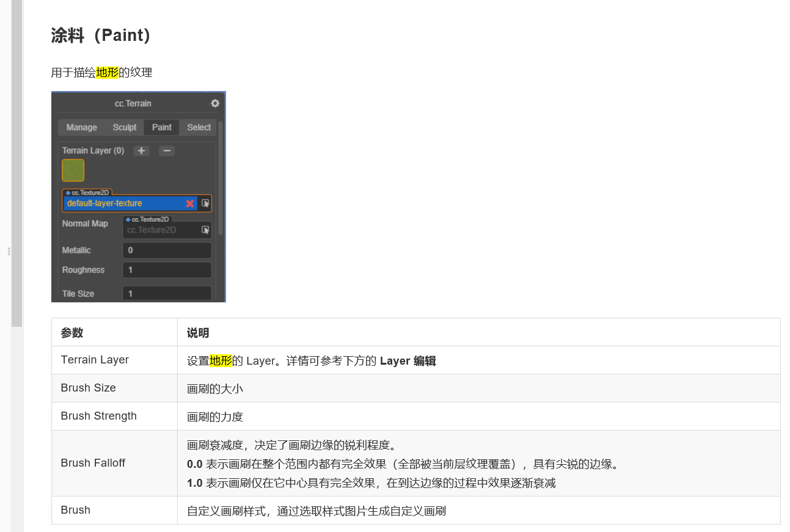The image size is (790, 532).
Task: Select the Paint tab
Action: click(162, 127)
